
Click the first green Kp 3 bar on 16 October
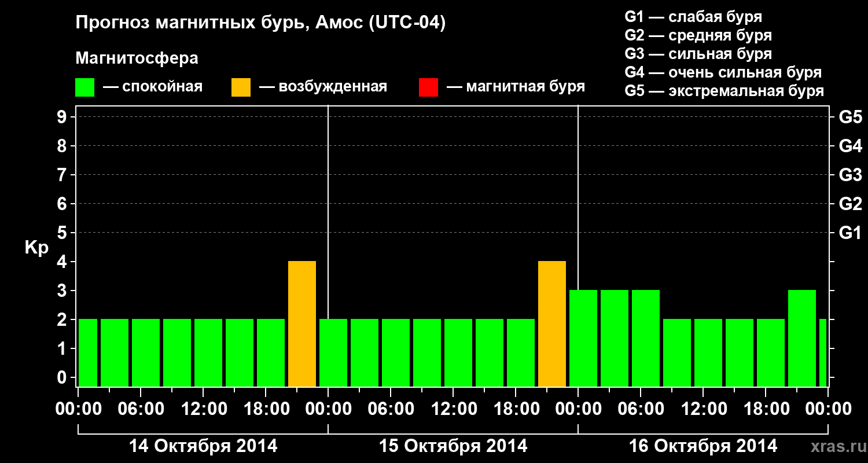click(583, 339)
